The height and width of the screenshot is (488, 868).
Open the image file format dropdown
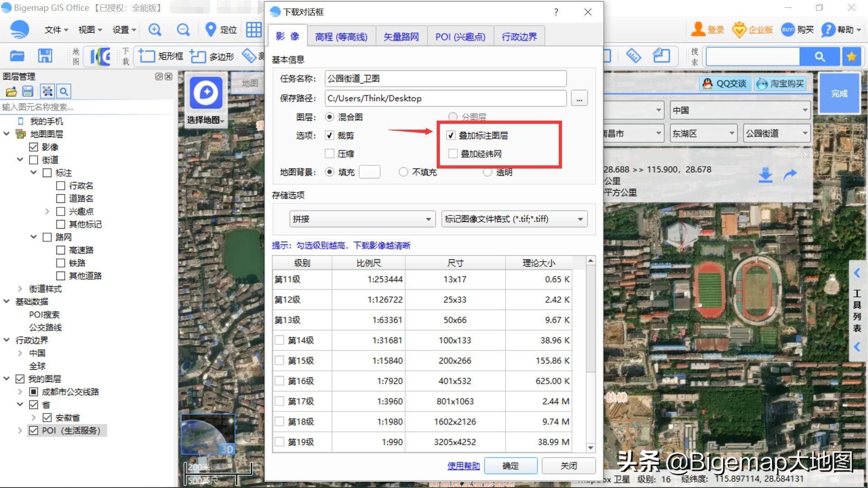pos(580,219)
